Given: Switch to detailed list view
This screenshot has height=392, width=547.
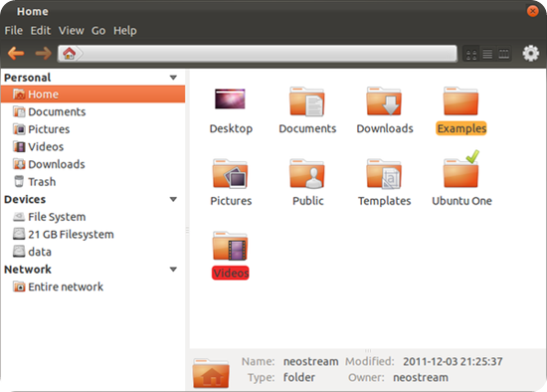Looking at the screenshot, I should coord(487,54).
